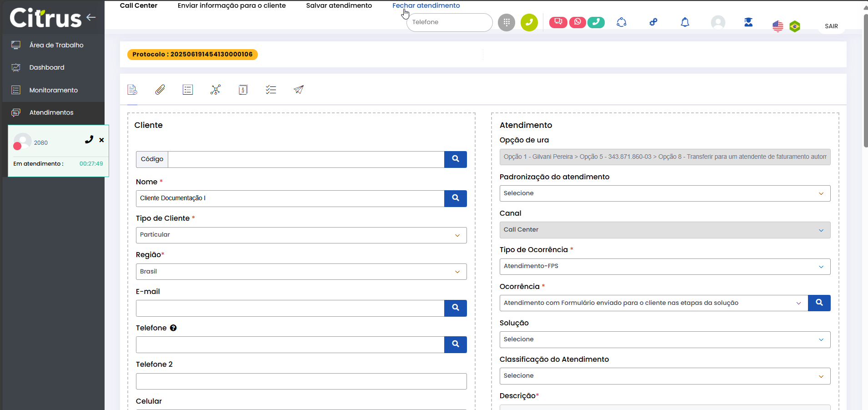
Task: Switch language to English US flag
Action: click(778, 26)
